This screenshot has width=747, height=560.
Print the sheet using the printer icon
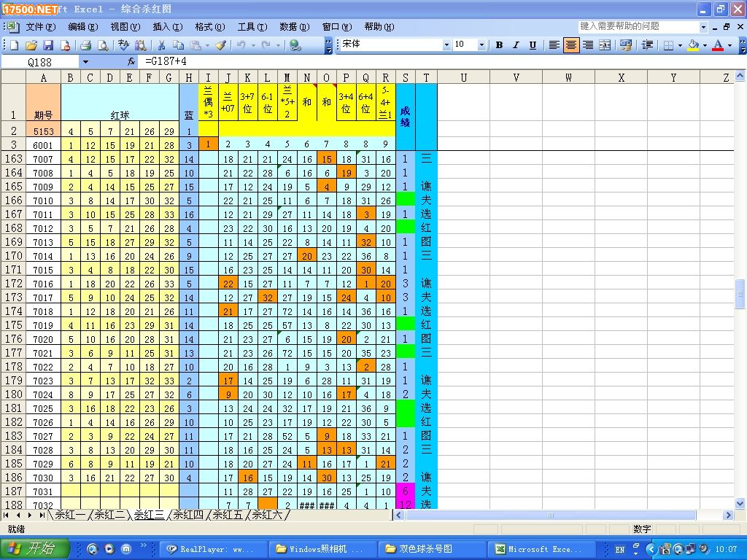click(x=86, y=45)
